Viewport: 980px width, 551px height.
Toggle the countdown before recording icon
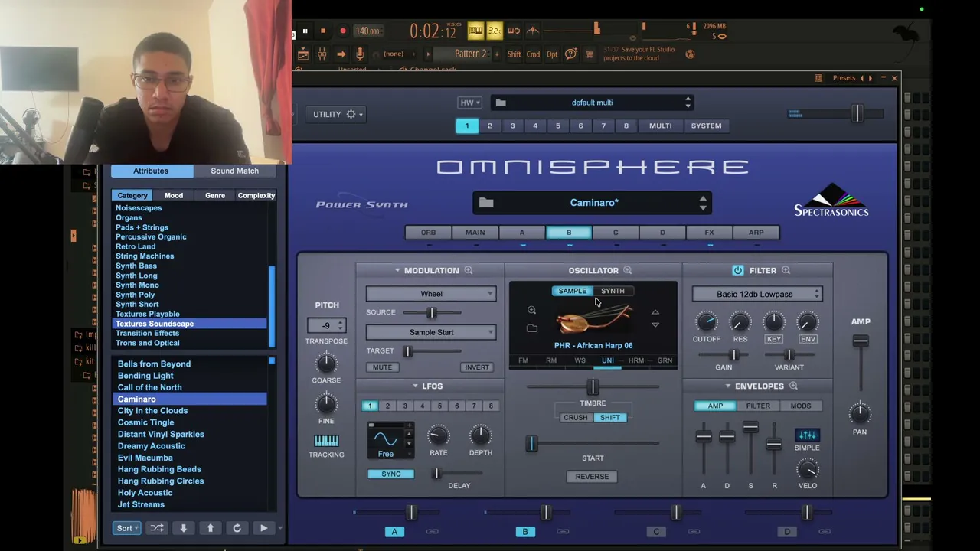coord(495,31)
